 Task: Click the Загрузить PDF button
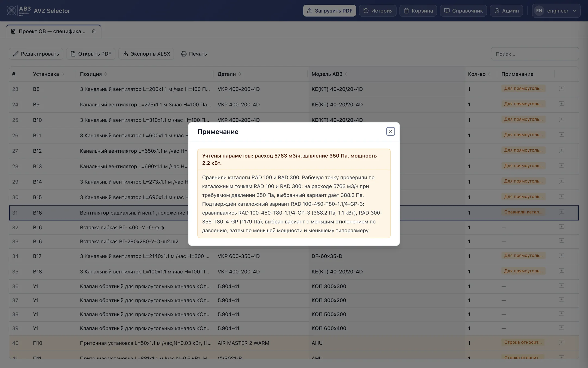[x=329, y=11]
